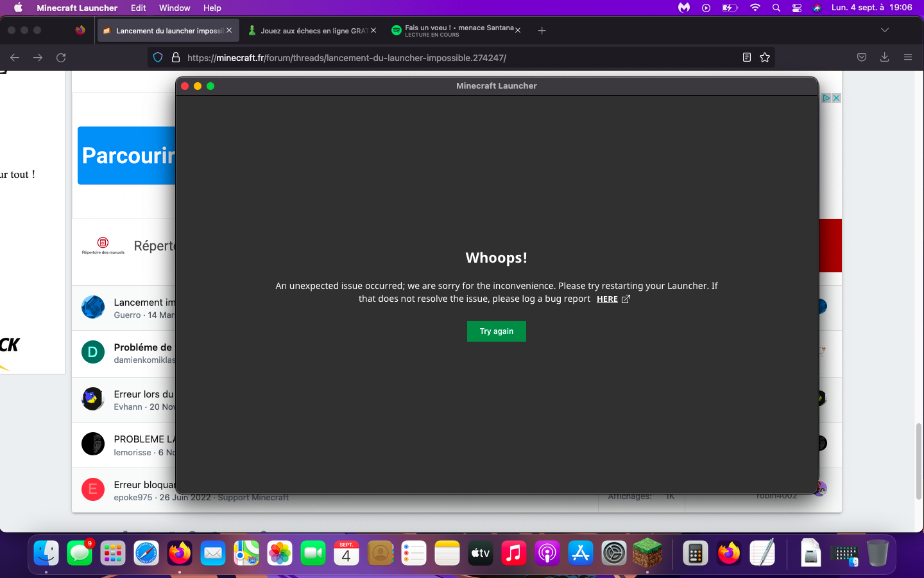Screen dimensions: 924x578
Task: Expand the list-all-tabs chevron
Action: tap(885, 30)
